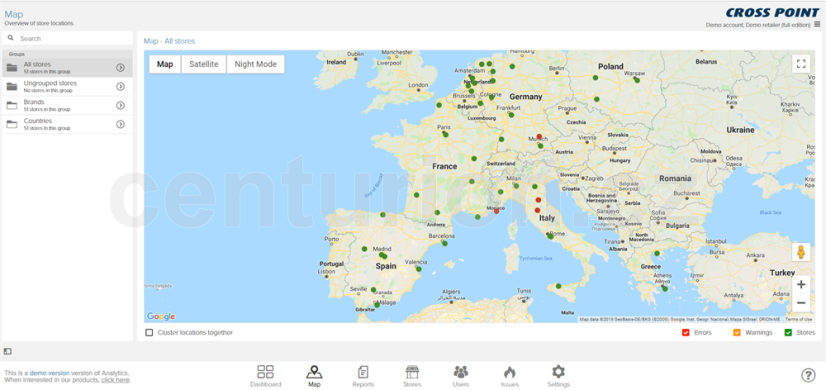
Task: Open the hamburger menu next to account name
Action: click(817, 24)
